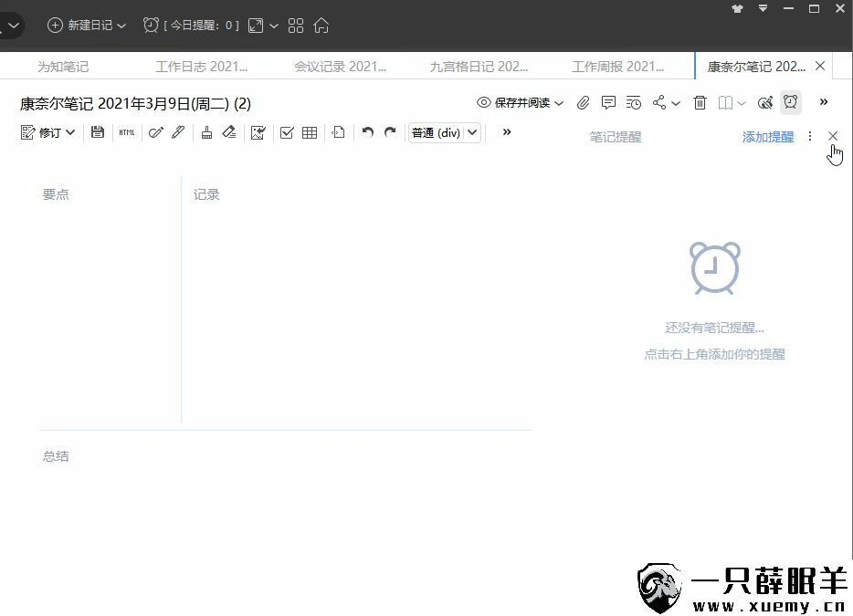
Task: Undo the last edit
Action: (368, 132)
